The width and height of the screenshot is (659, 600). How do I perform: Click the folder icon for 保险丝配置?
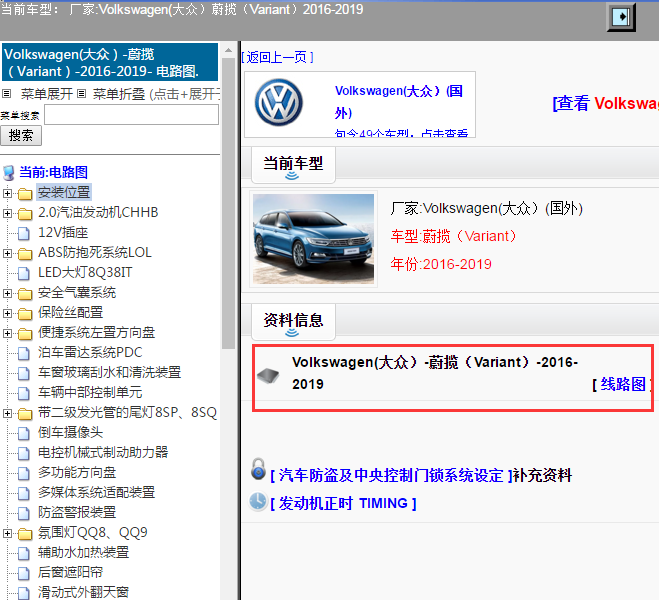click(25, 313)
